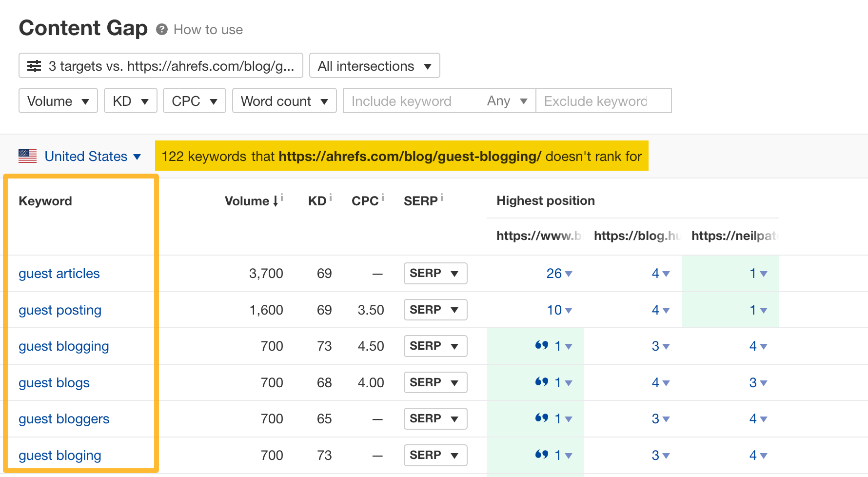Open the guest bloggers keyword link

click(64, 419)
